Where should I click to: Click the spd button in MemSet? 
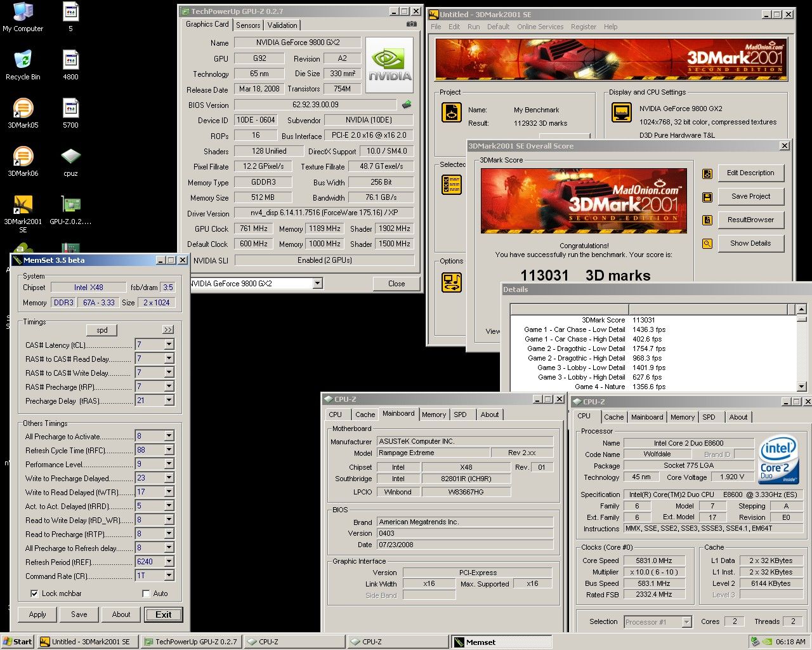(102, 330)
